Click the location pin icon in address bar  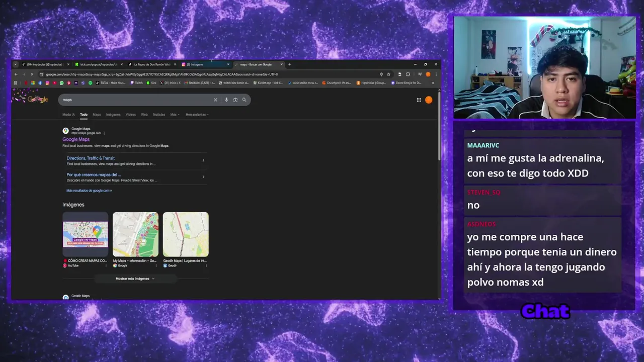381,74
